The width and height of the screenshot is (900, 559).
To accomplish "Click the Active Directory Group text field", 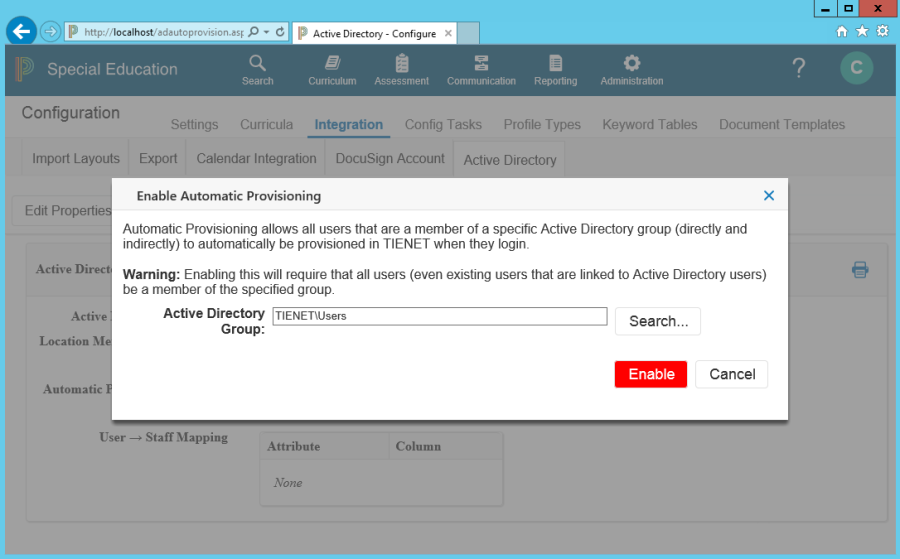I will click(x=439, y=316).
